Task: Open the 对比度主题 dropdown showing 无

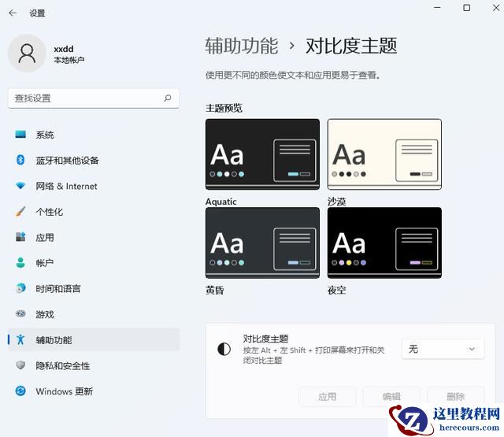Action: pos(443,349)
